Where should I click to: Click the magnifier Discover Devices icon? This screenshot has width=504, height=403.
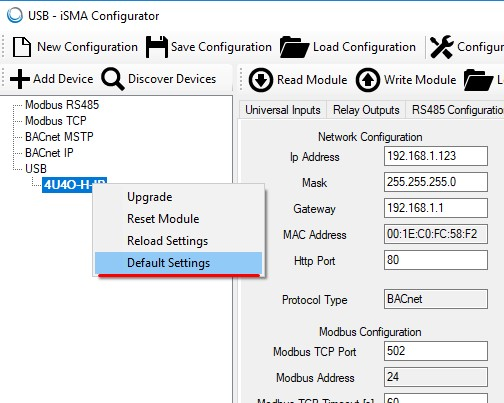tap(113, 79)
